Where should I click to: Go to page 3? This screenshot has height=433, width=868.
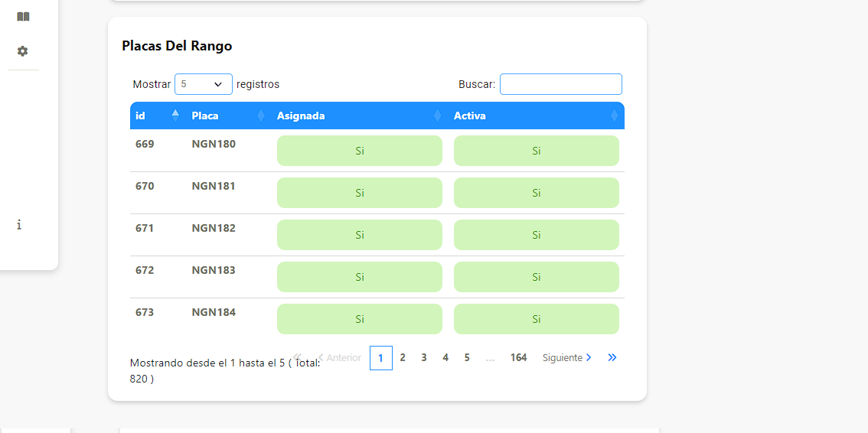423,358
